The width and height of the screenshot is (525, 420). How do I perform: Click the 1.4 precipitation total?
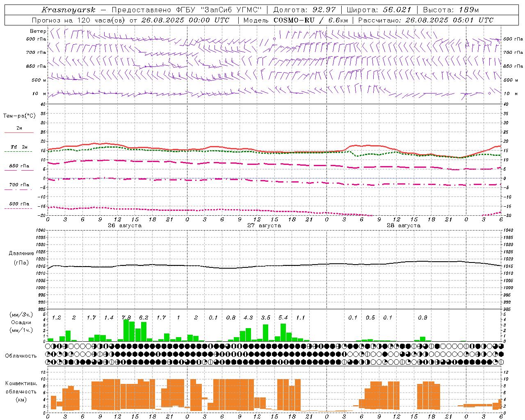point(109,318)
